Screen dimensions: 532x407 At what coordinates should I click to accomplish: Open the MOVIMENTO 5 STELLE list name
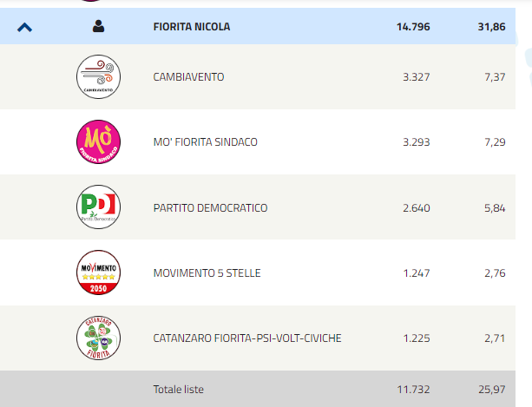tap(207, 273)
